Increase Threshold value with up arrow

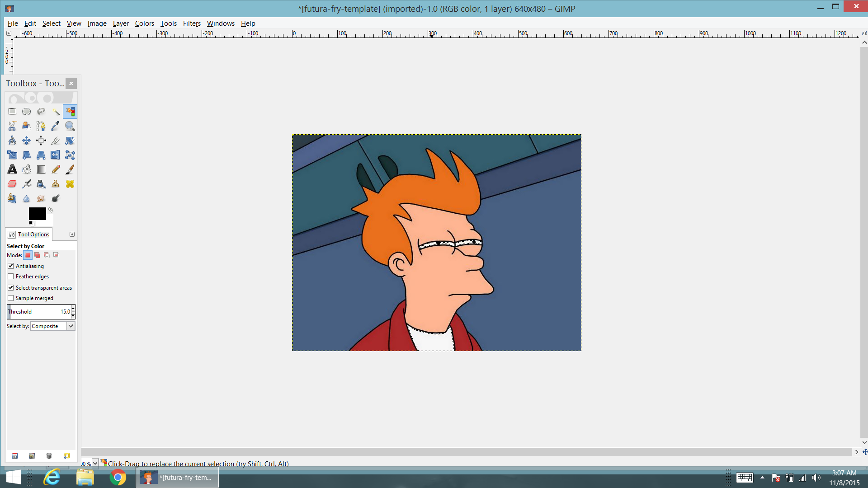[x=73, y=309]
